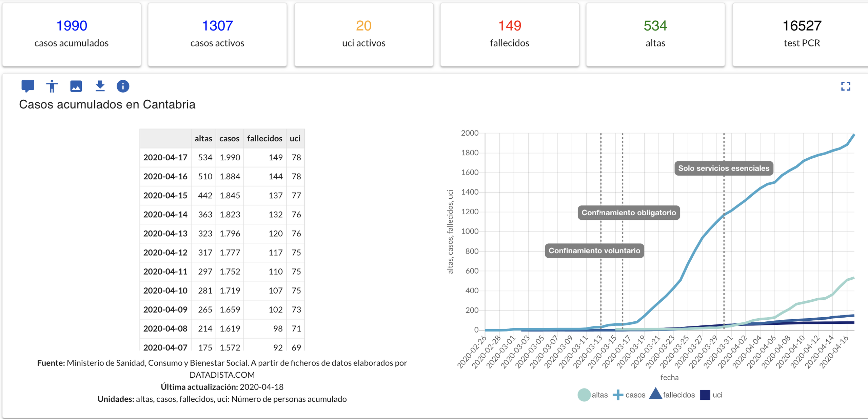Click the Solo servicios esenciales annotation
Image resolution: width=868 pixels, height=419 pixels.
point(724,168)
